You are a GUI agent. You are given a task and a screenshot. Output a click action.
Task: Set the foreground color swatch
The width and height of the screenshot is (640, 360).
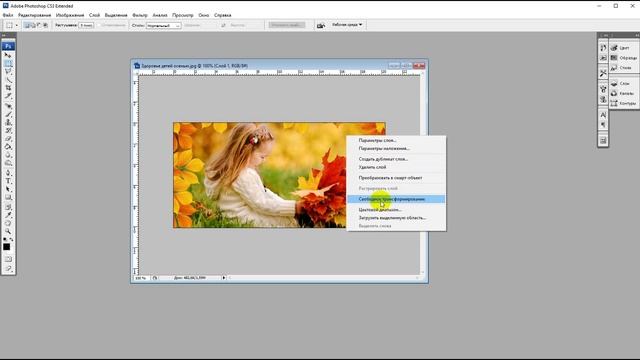pyautogui.click(x=7, y=247)
